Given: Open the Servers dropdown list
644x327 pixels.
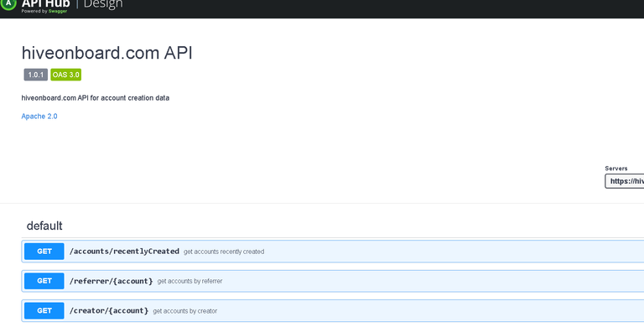Looking at the screenshot, I should 624,181.
